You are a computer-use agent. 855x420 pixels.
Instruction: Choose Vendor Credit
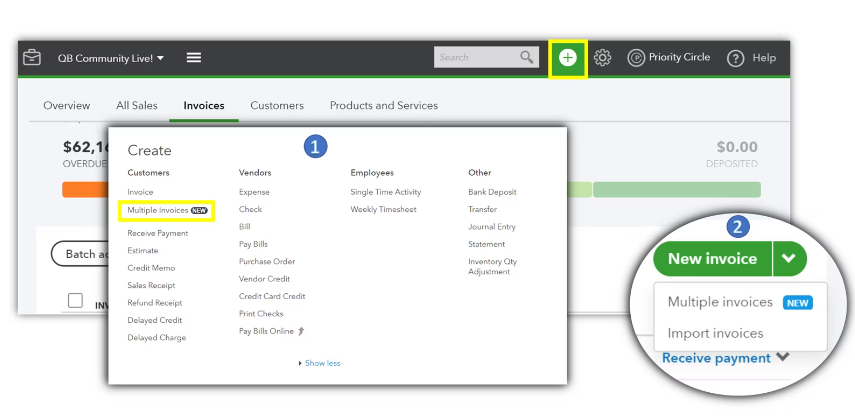(x=264, y=279)
